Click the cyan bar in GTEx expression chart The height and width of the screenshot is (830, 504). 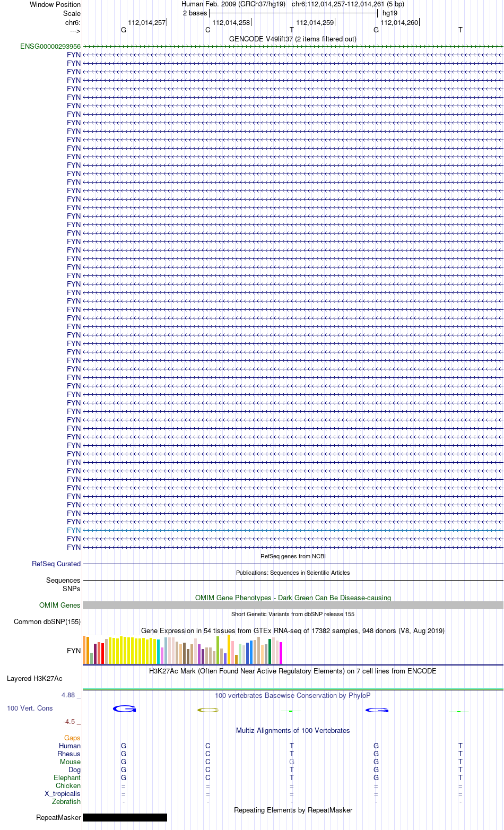[159, 652]
